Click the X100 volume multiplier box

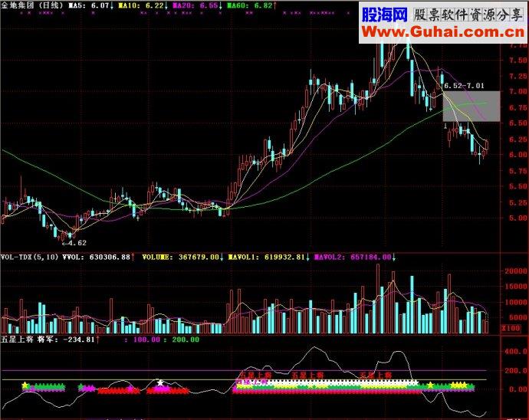[x=511, y=328]
